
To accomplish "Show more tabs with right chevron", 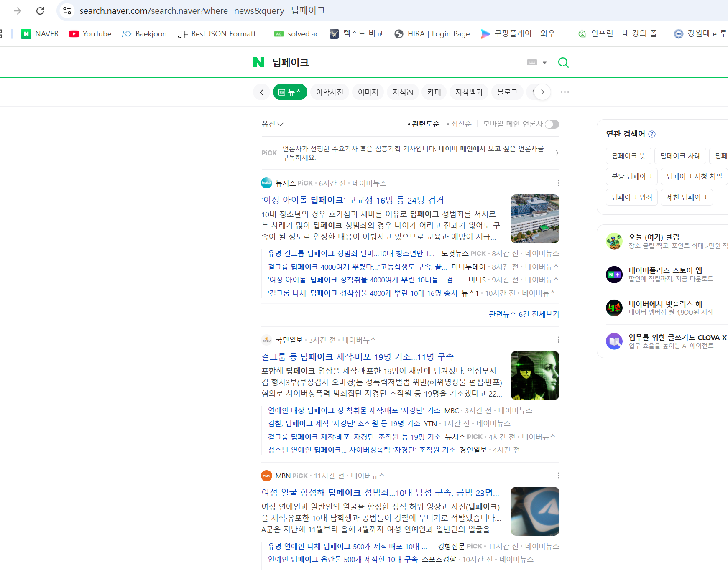I will click(x=542, y=92).
